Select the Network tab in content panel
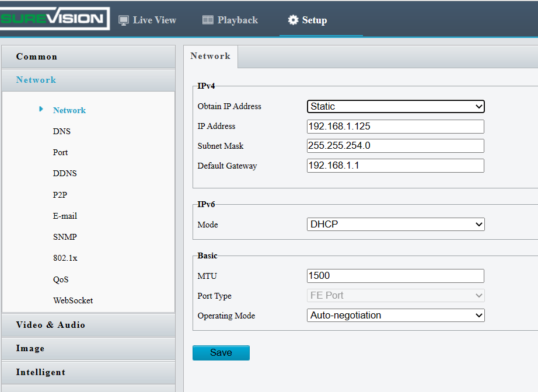This screenshot has height=392, width=538. [x=210, y=57]
